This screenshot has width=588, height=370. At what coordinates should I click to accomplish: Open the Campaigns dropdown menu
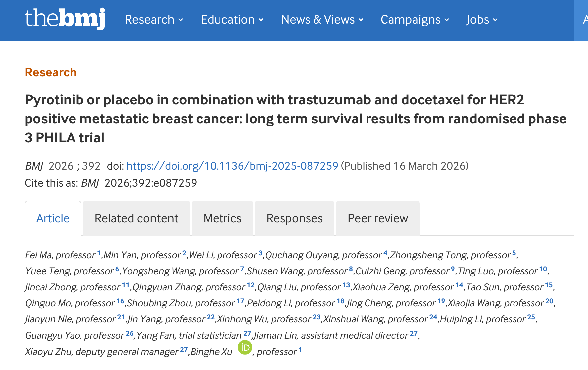pos(415,20)
